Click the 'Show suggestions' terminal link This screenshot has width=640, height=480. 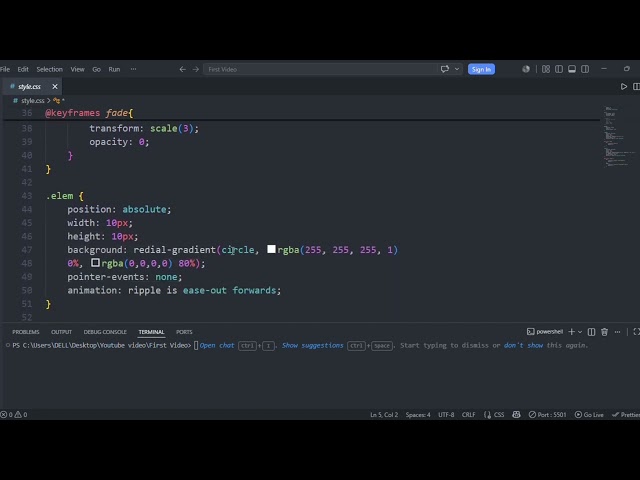[313, 345]
